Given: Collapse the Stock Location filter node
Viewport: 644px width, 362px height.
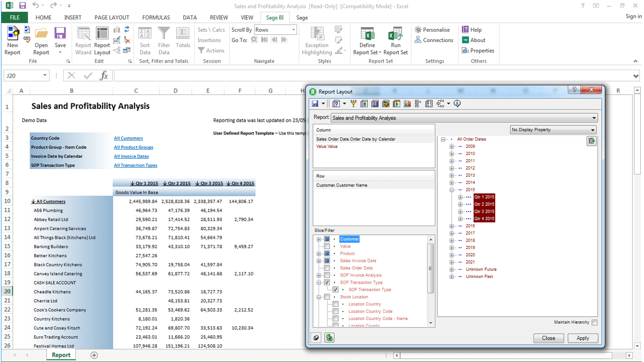Looking at the screenshot, I should [318, 297].
